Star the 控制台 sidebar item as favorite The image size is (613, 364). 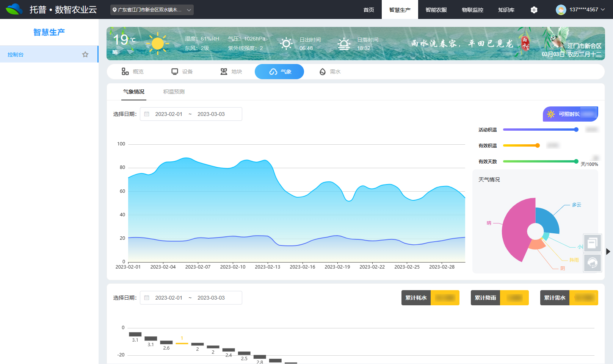tap(85, 55)
